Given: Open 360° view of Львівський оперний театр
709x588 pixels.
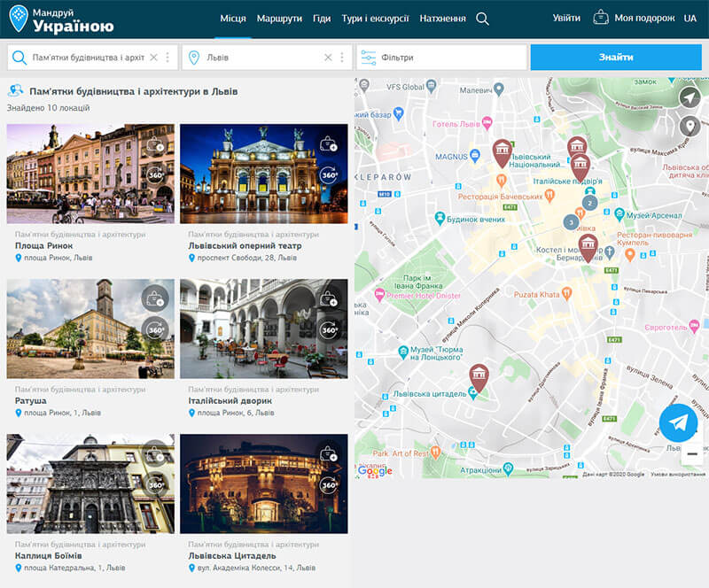Looking at the screenshot, I should [329, 175].
